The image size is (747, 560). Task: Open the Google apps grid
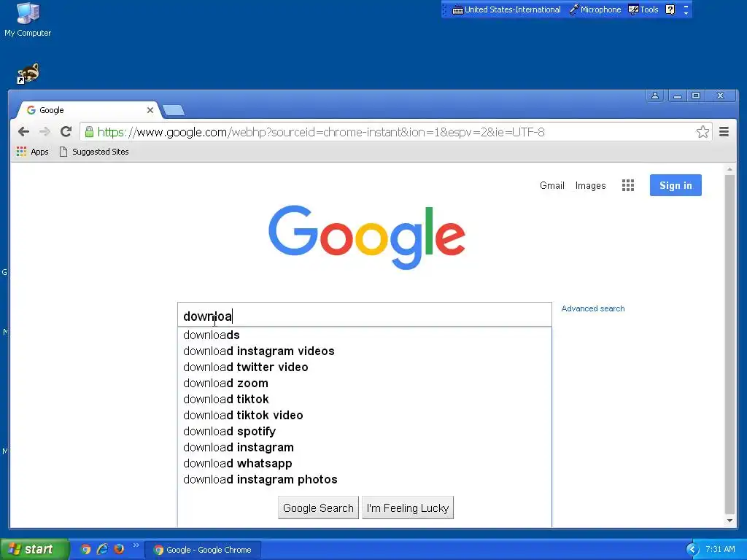[628, 185]
